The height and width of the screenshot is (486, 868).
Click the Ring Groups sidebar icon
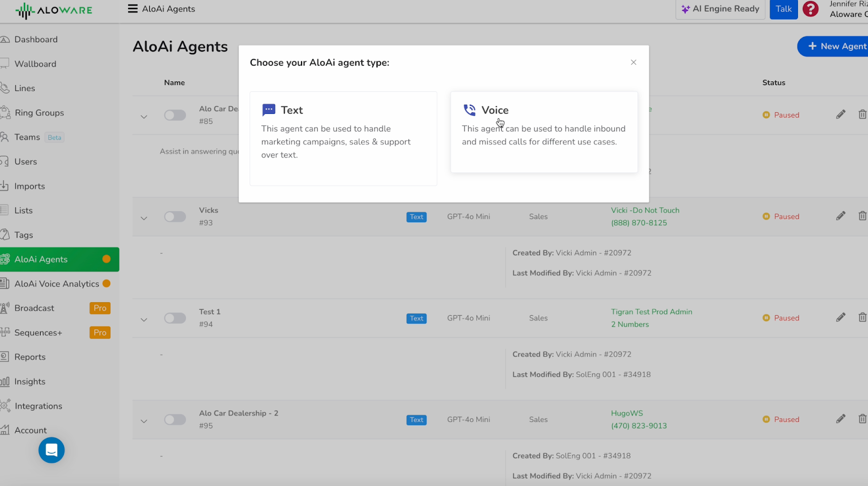pos(5,112)
